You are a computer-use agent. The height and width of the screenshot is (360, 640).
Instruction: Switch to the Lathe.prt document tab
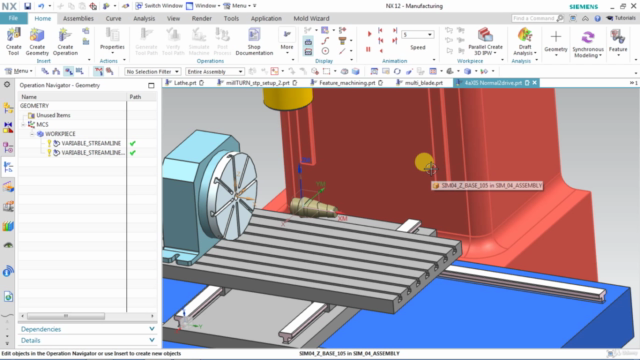[185, 83]
